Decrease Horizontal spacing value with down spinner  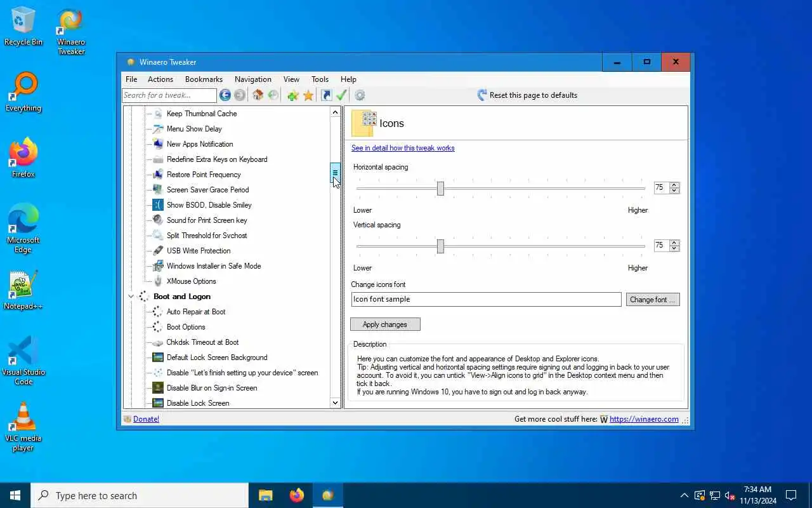[674, 191]
